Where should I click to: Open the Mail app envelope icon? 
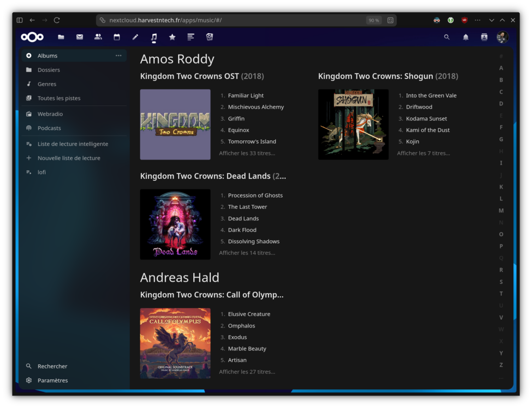[x=79, y=37]
